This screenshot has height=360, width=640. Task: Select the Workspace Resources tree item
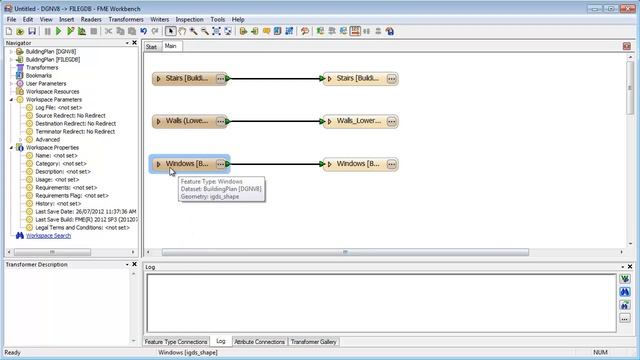(x=52, y=92)
